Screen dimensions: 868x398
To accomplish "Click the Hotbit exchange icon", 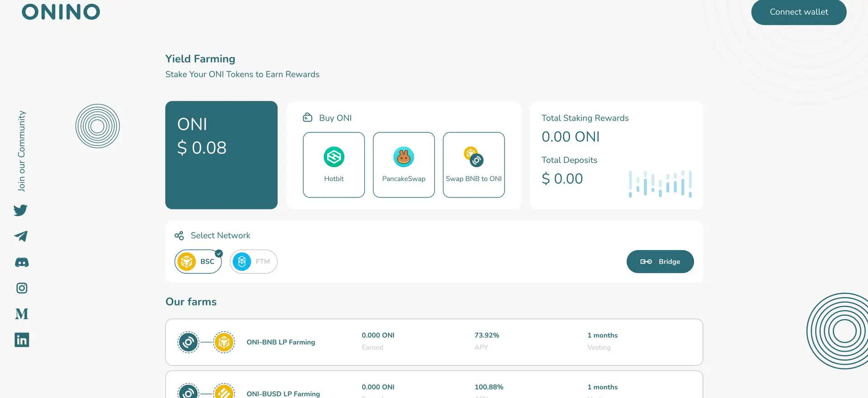I will click(334, 157).
